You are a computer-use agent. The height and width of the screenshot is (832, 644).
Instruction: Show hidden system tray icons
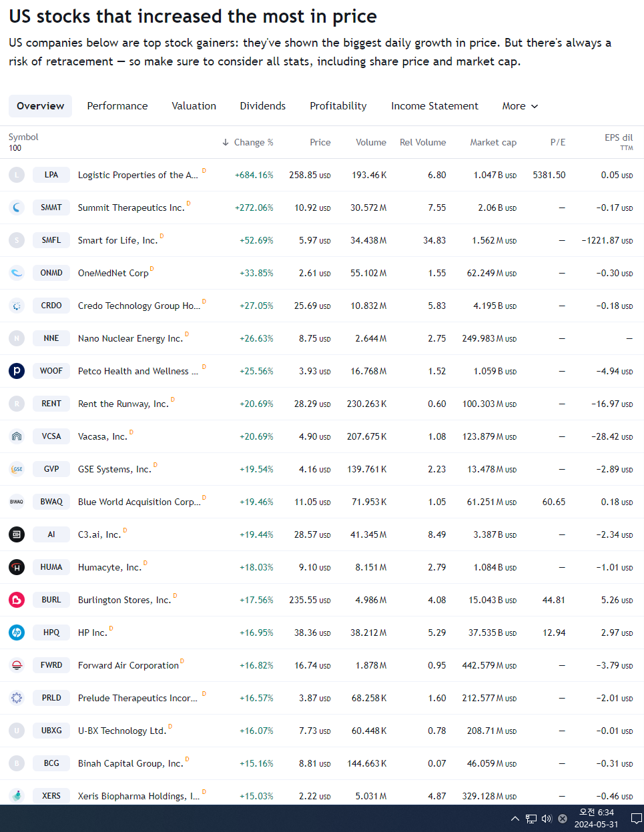point(515,819)
